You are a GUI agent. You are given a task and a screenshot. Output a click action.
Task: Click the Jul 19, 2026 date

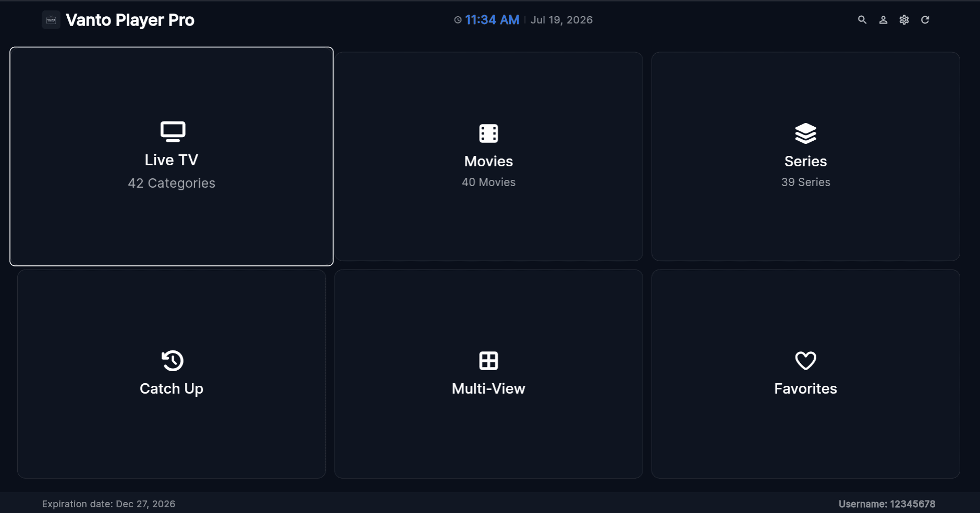[x=561, y=20]
